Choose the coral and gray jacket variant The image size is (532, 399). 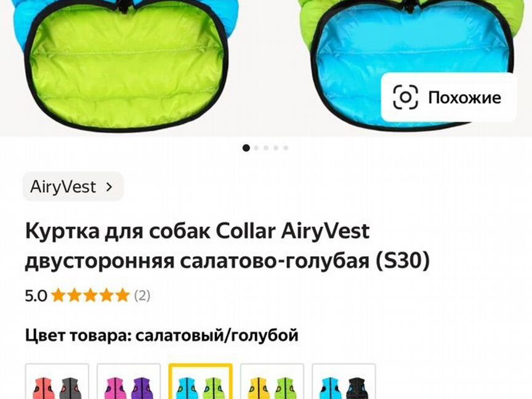(x=57, y=381)
